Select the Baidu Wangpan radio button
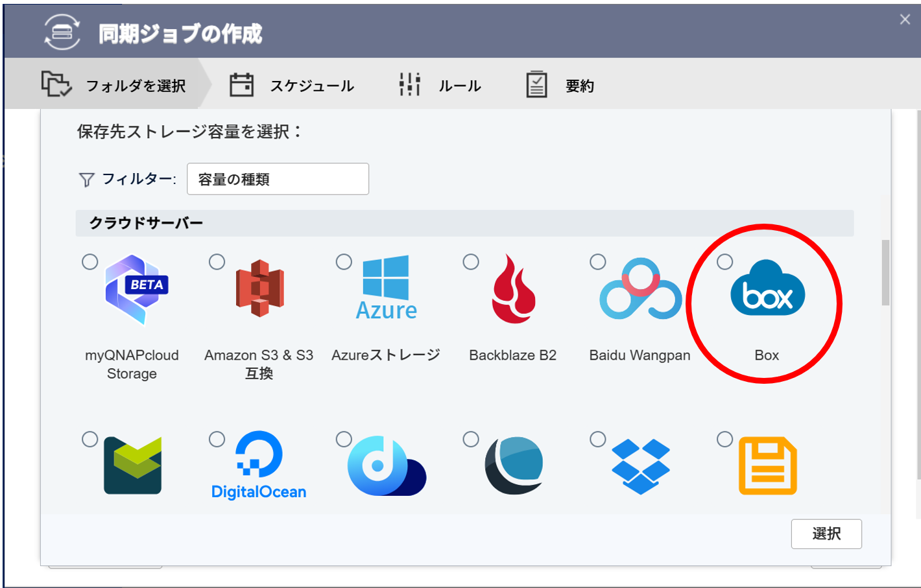Viewport: 921px width, 588px height. pos(598,262)
